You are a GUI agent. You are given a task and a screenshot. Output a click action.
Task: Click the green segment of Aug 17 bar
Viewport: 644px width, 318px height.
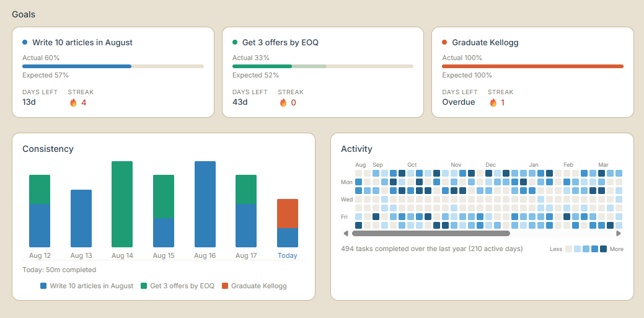click(x=246, y=190)
